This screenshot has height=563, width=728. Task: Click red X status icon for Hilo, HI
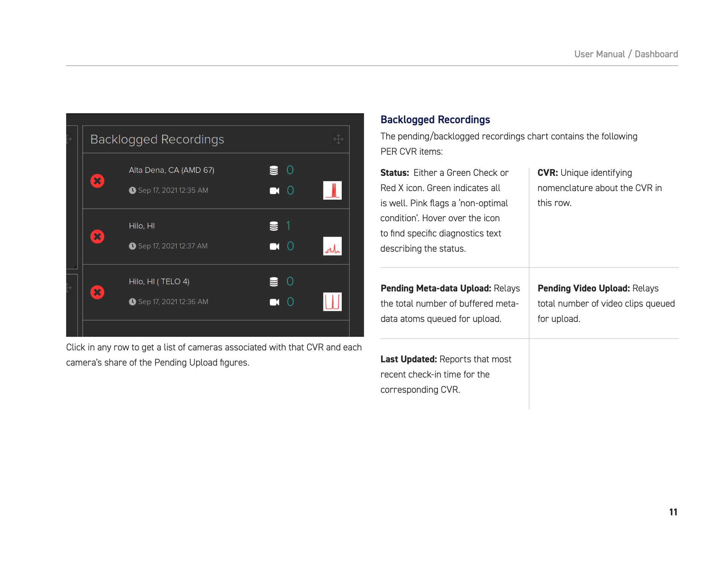click(97, 237)
